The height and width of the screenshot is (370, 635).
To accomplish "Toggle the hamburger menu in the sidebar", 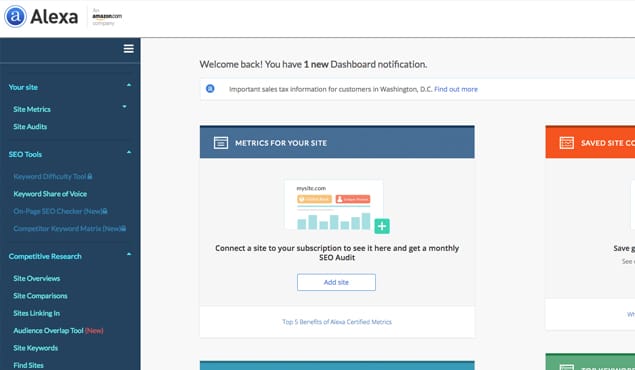I will (x=129, y=49).
